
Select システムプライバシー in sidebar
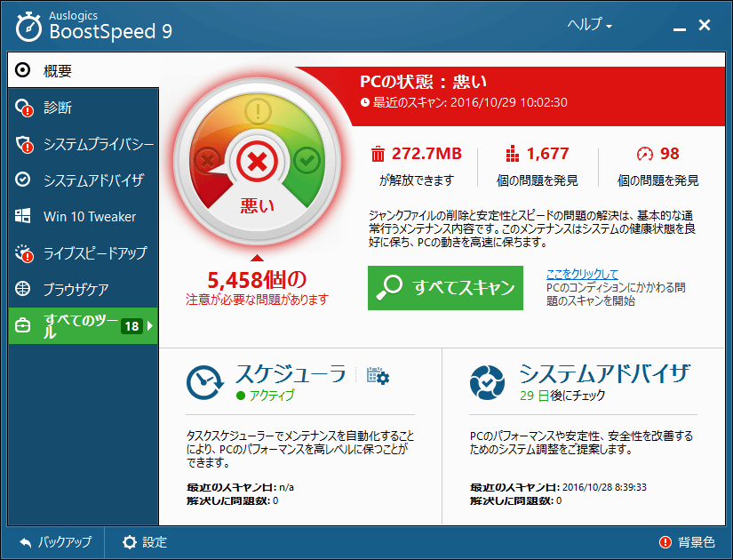point(84,144)
